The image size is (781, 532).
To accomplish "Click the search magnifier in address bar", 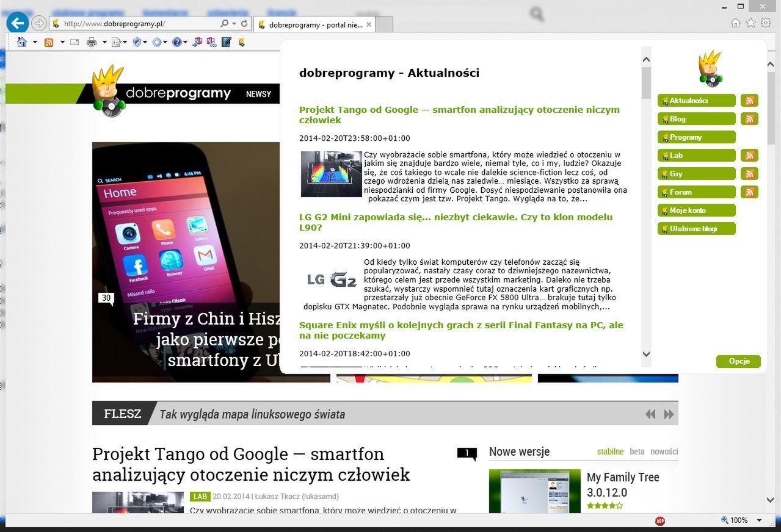I will pyautogui.click(x=225, y=24).
